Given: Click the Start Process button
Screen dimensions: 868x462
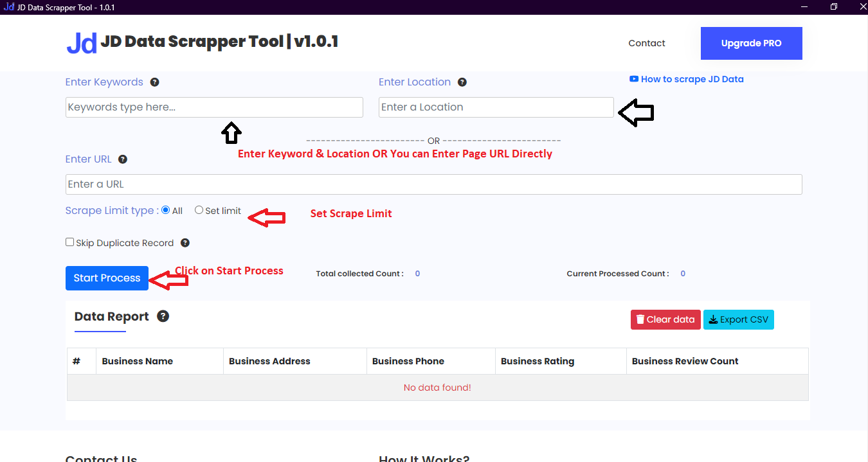Looking at the screenshot, I should (107, 278).
